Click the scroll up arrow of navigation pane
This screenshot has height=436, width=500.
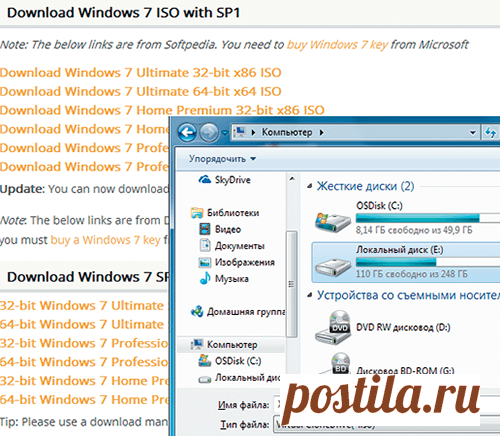(x=292, y=179)
